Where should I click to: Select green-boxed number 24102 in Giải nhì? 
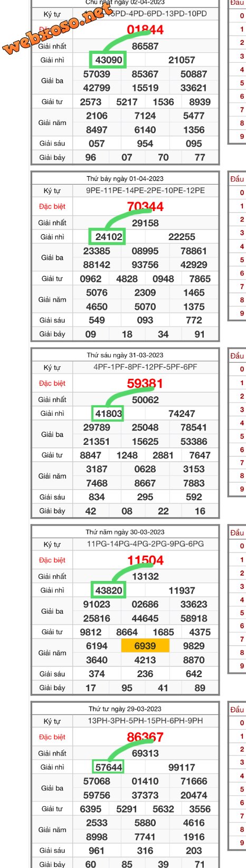(x=108, y=237)
